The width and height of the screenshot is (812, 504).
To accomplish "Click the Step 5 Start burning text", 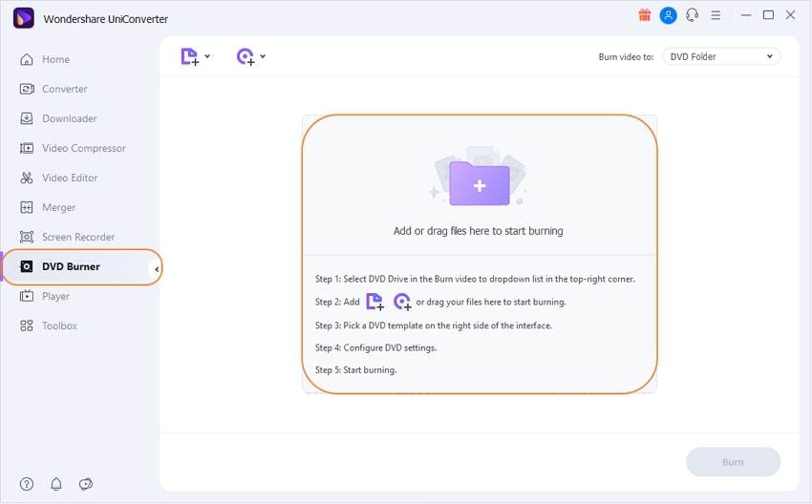I will tap(355, 370).
